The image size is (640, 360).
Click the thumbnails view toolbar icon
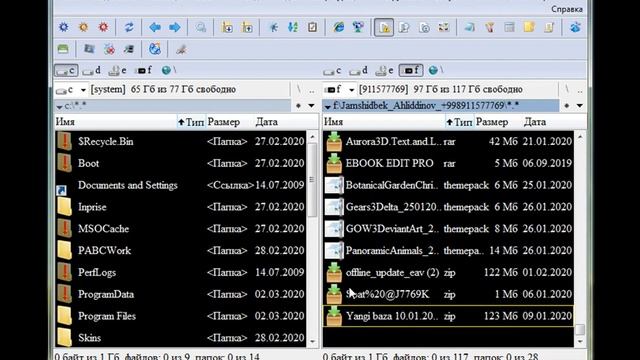click(x=444, y=27)
